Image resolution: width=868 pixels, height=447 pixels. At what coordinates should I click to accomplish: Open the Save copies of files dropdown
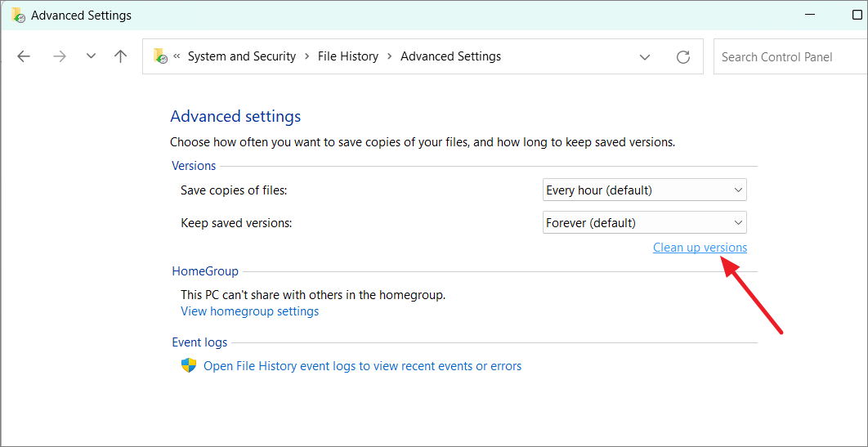pos(644,190)
